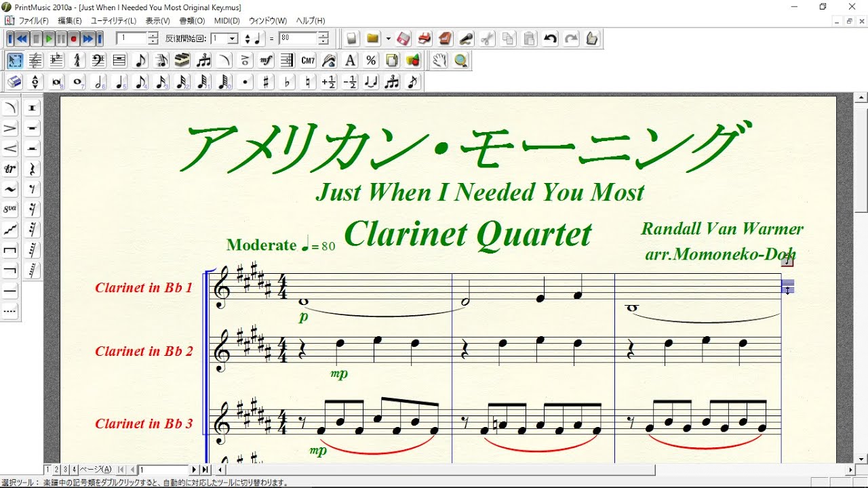Select the Time Signature tool
Image resolution: width=868 pixels, height=488 pixels.
(x=77, y=60)
